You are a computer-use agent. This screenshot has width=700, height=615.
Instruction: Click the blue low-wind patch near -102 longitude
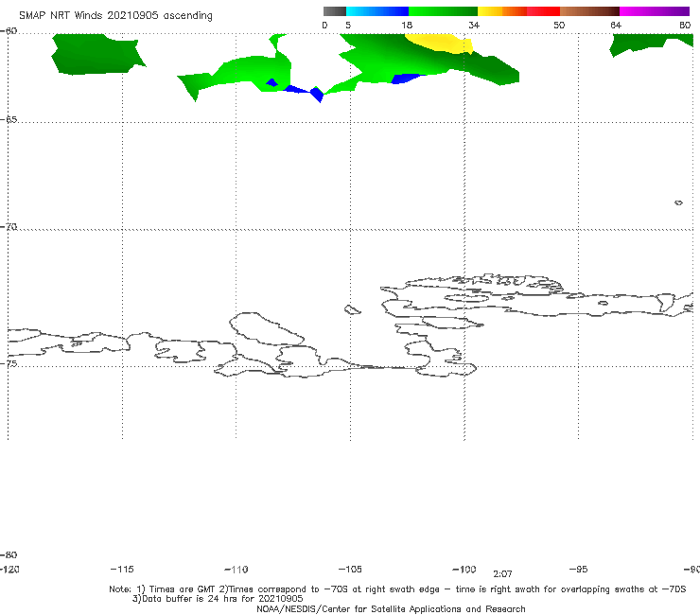405,79
